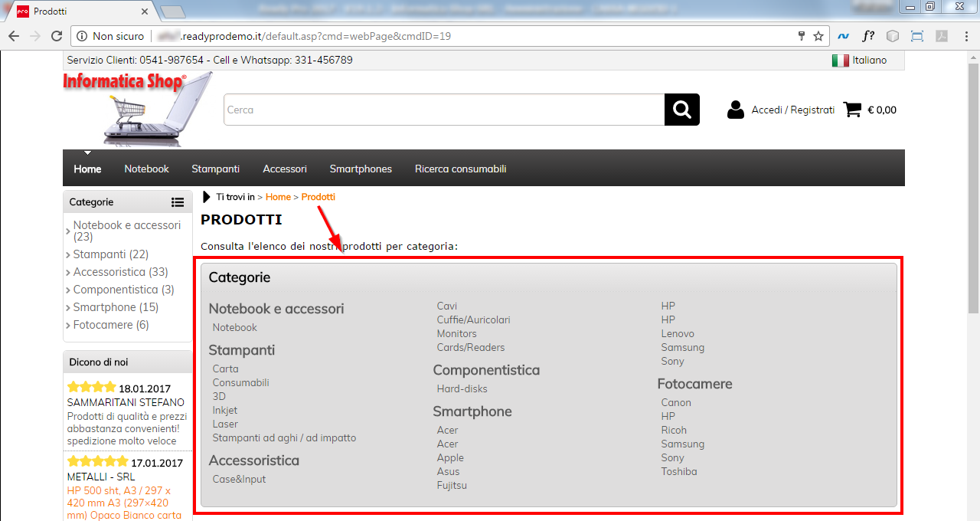Open Ricerca consumabili menu item
980x521 pixels.
[x=461, y=169]
